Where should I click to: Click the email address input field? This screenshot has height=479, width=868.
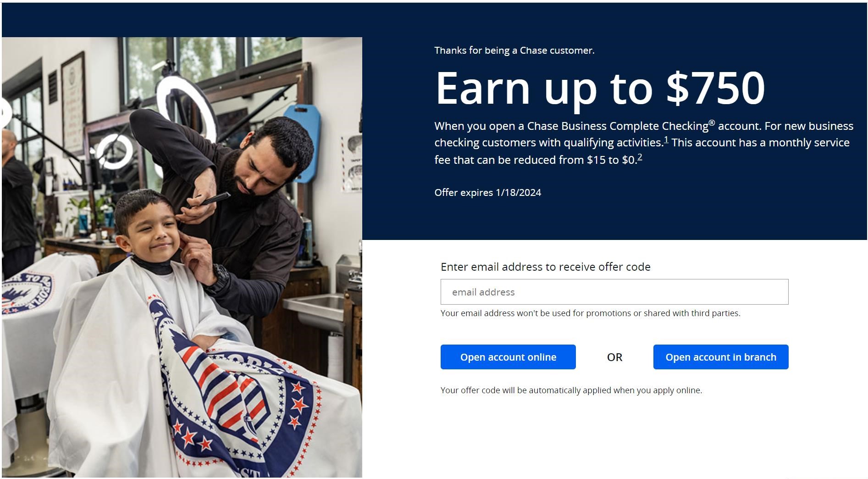[614, 292]
